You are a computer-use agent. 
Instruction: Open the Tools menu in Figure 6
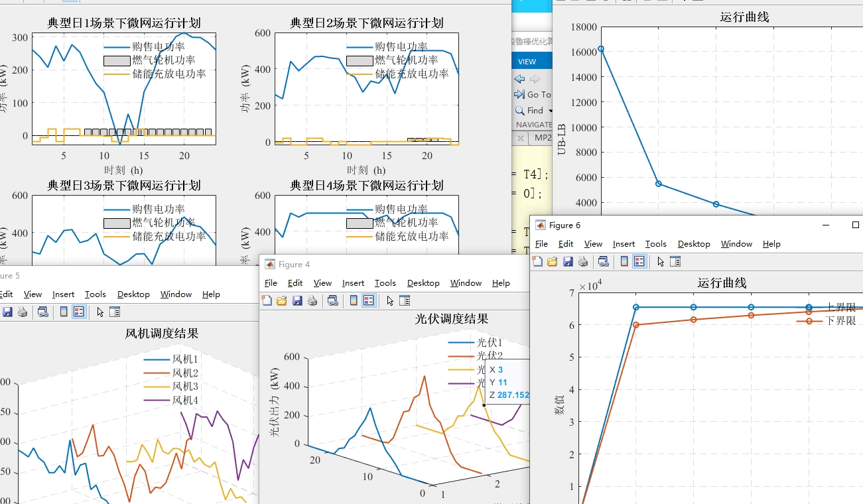[655, 244]
